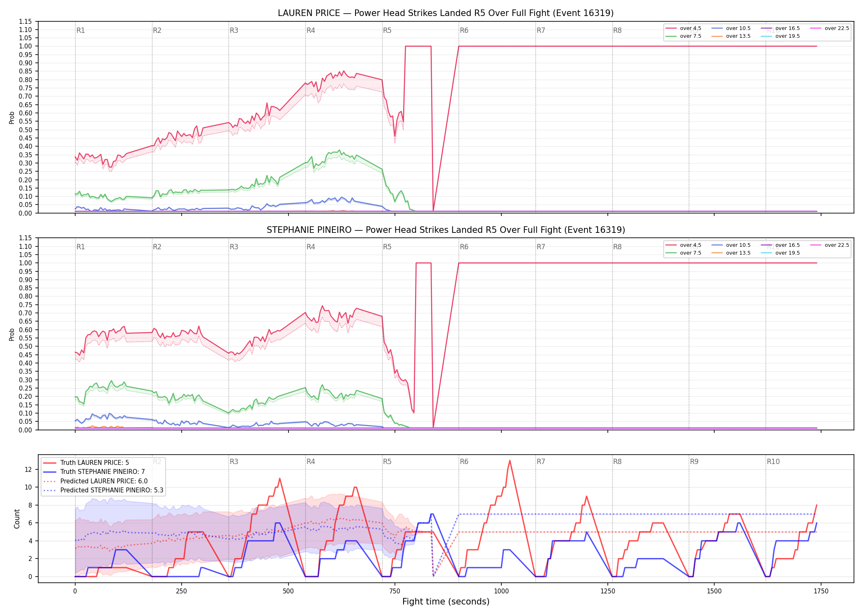Click the 'Prob' label on Lauren Price chart
Screen dimensions: 863x616
pyautogui.click(x=12, y=117)
